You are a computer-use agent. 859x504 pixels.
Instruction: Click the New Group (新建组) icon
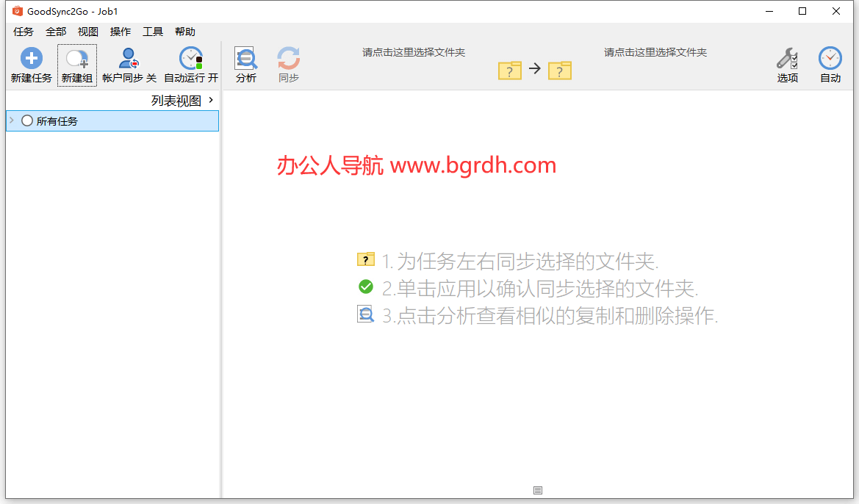pos(76,59)
